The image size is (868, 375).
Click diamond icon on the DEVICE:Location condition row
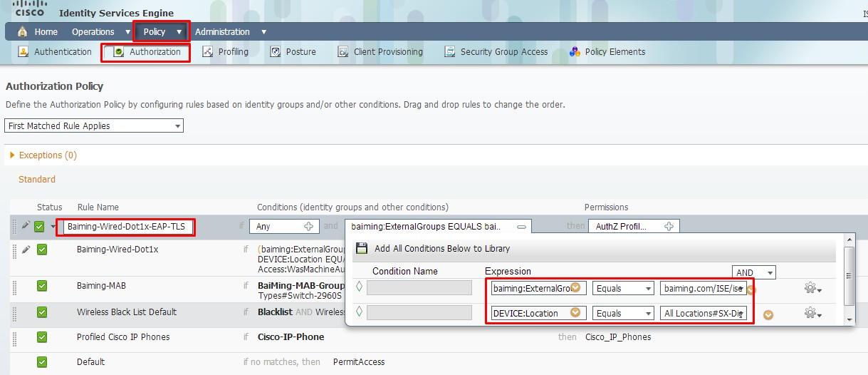pyautogui.click(x=359, y=313)
